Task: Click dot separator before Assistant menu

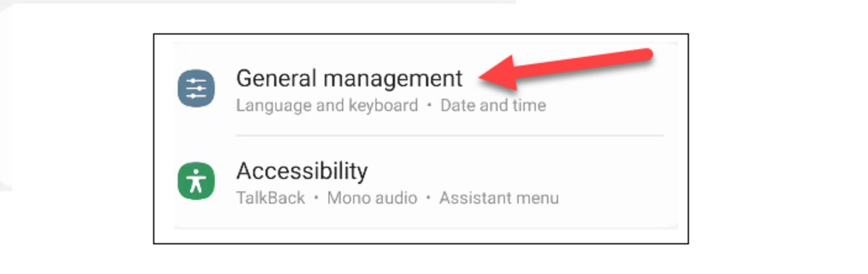Action: point(428,198)
